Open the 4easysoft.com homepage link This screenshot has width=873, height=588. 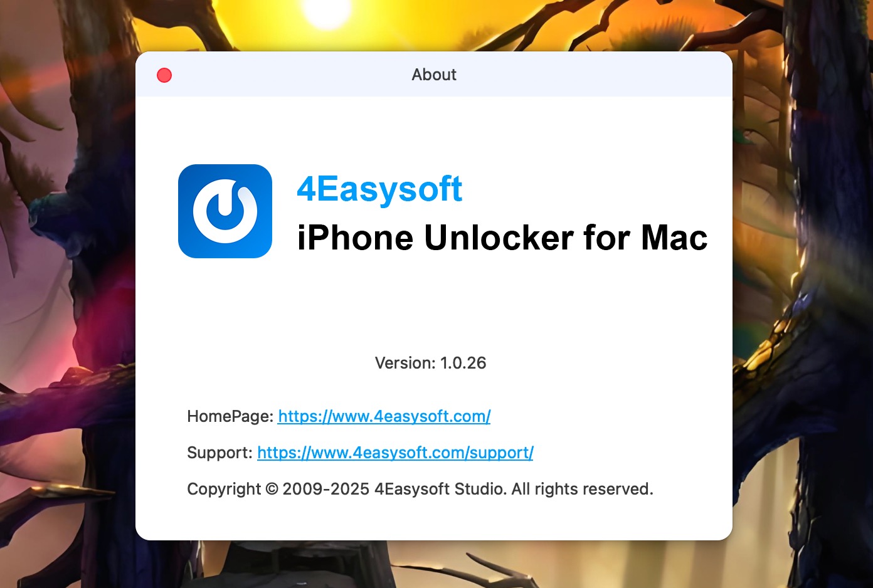pyautogui.click(x=384, y=416)
